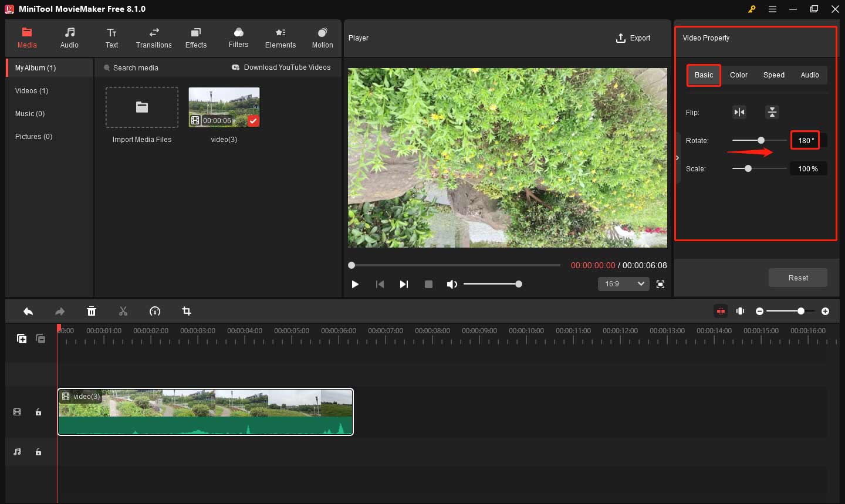Open the Transitions tab

tap(154, 38)
